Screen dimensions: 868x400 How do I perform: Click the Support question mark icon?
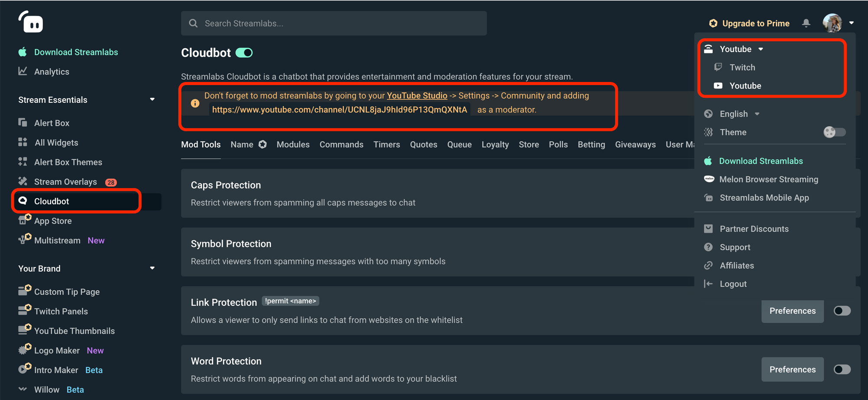708,247
